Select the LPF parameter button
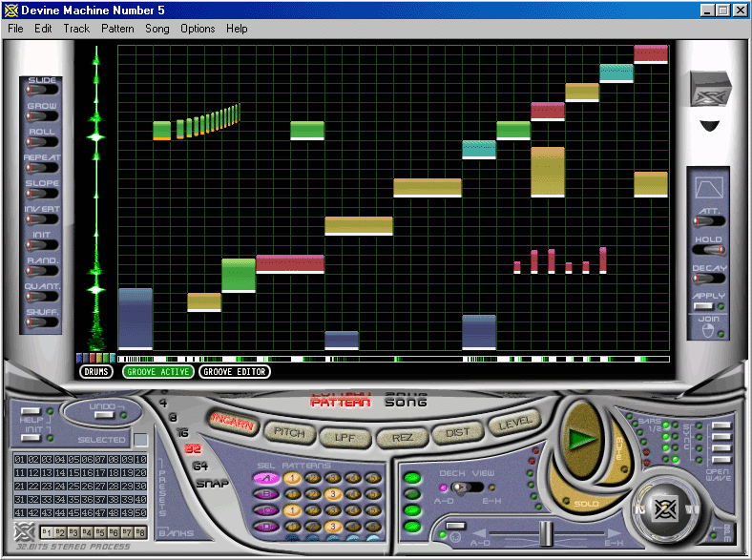 [345, 438]
